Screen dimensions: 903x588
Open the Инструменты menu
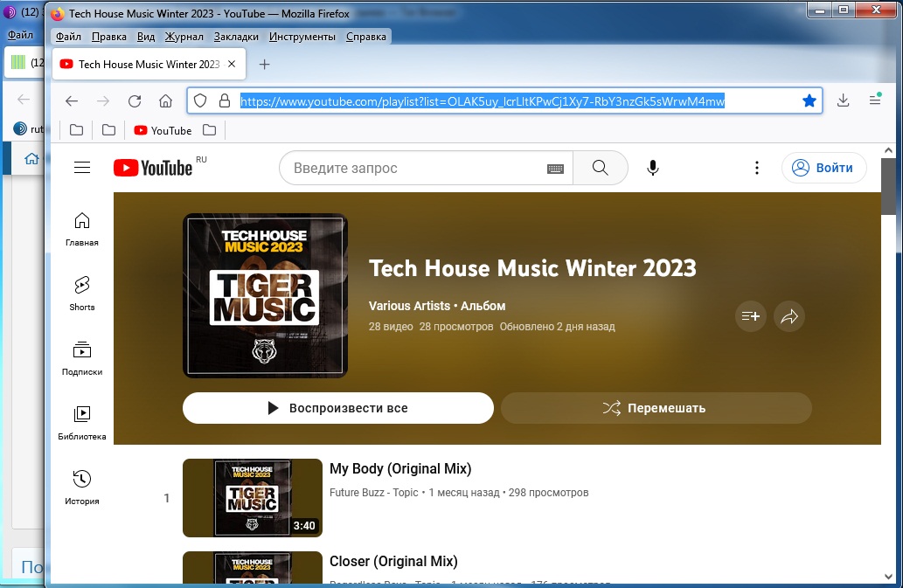tap(302, 37)
